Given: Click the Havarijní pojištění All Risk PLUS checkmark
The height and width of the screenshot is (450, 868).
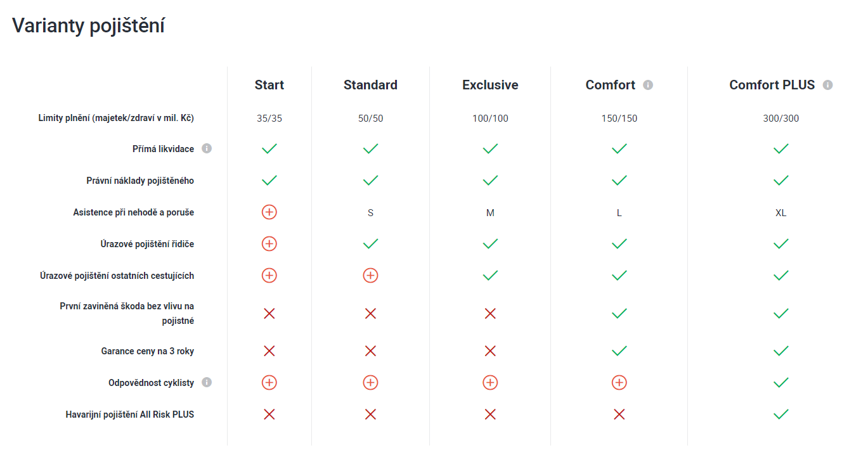Looking at the screenshot, I should [781, 414].
